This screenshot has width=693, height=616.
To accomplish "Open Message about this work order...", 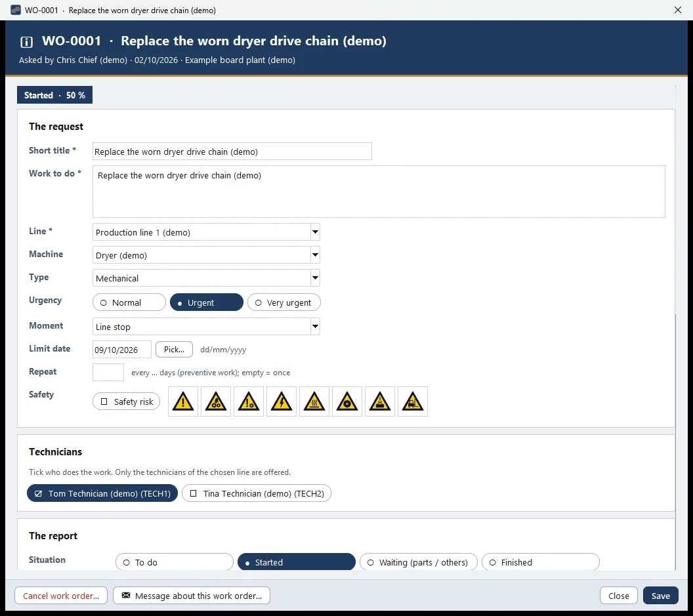I will coord(192,595).
